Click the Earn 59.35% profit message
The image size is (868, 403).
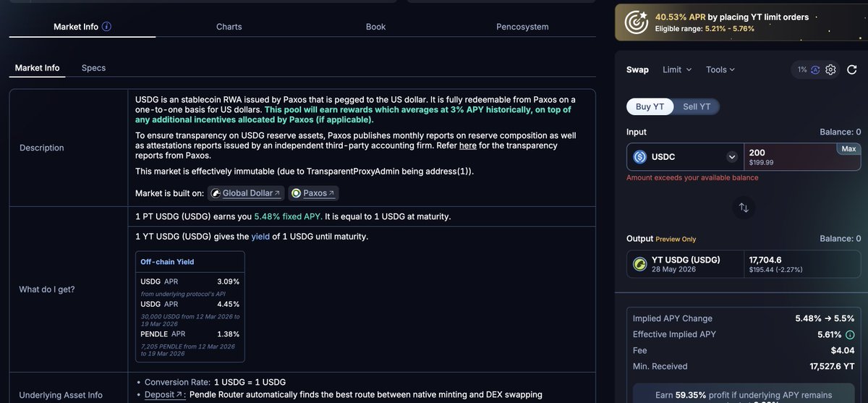tap(745, 396)
